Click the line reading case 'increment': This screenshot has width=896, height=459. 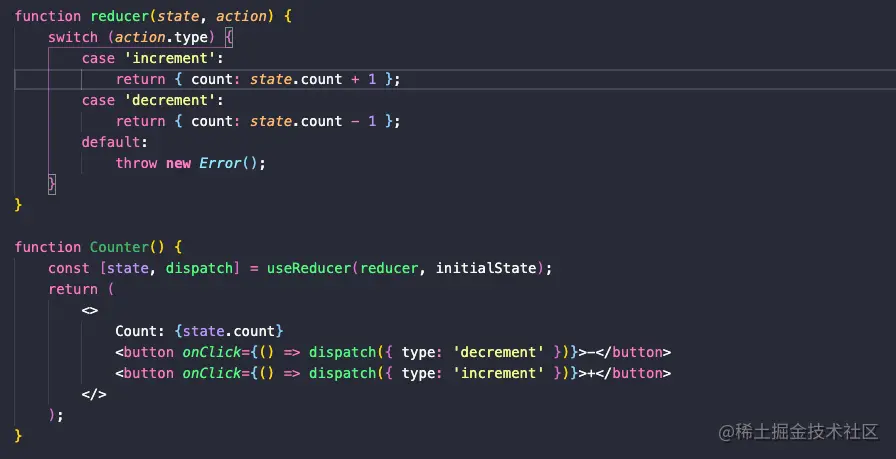pyautogui.click(x=153, y=58)
